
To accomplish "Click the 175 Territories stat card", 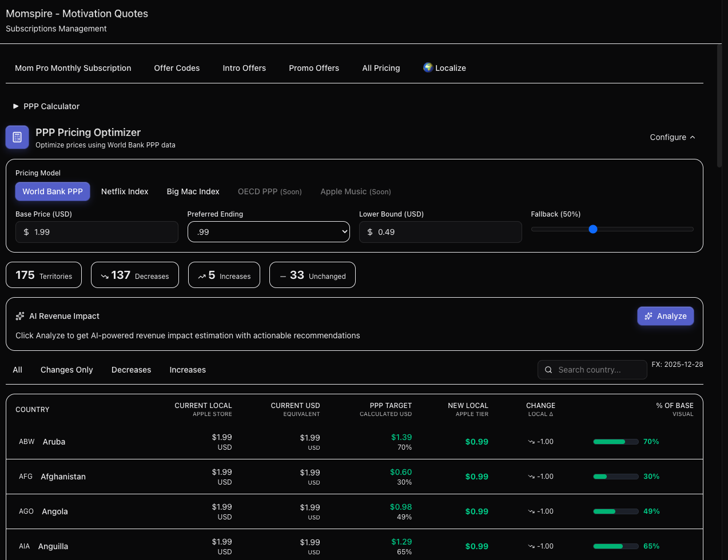I will pos(43,274).
